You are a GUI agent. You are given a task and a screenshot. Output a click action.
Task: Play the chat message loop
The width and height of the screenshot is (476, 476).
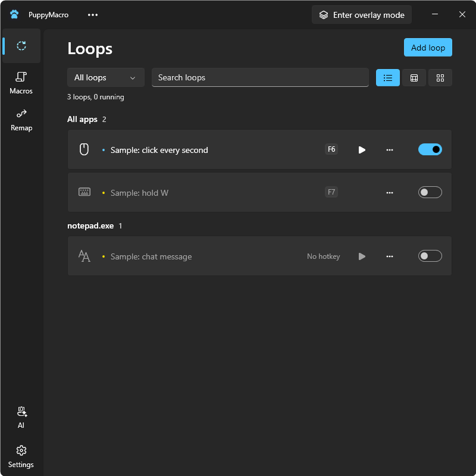pyautogui.click(x=362, y=256)
